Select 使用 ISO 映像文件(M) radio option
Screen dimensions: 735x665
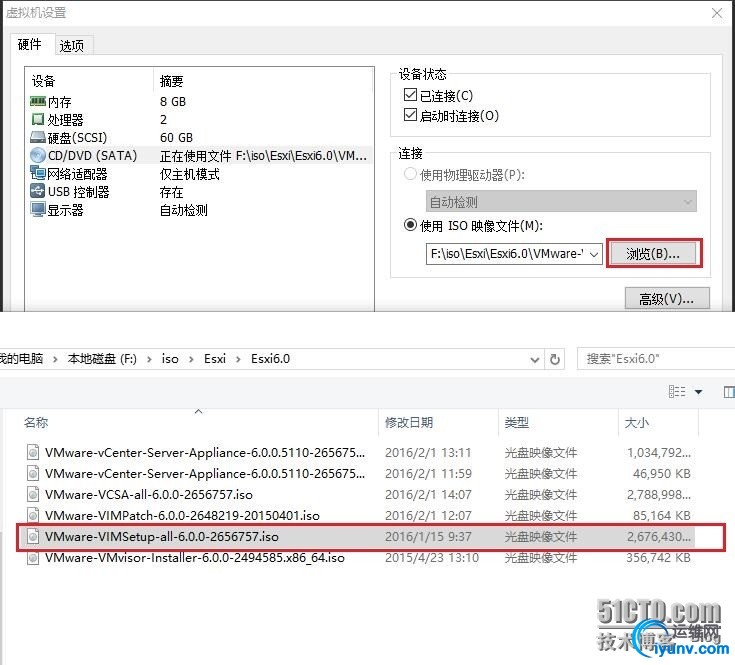pos(410,225)
